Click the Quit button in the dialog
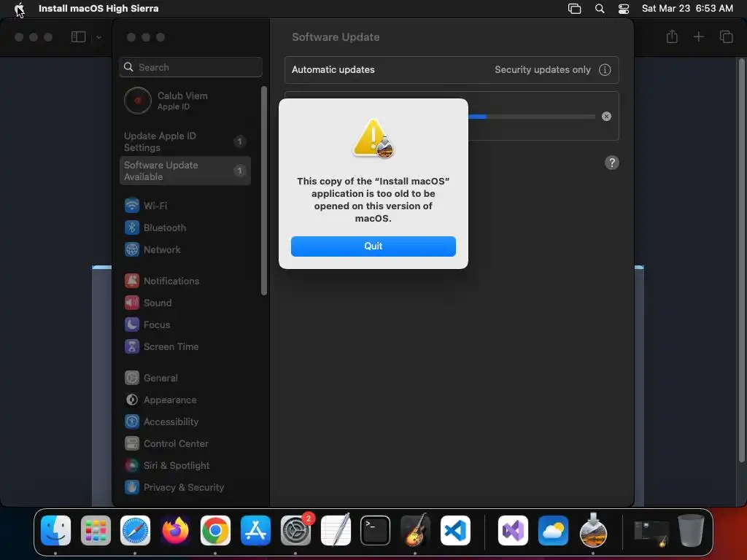Viewport: 747px width, 560px height. [x=373, y=246]
